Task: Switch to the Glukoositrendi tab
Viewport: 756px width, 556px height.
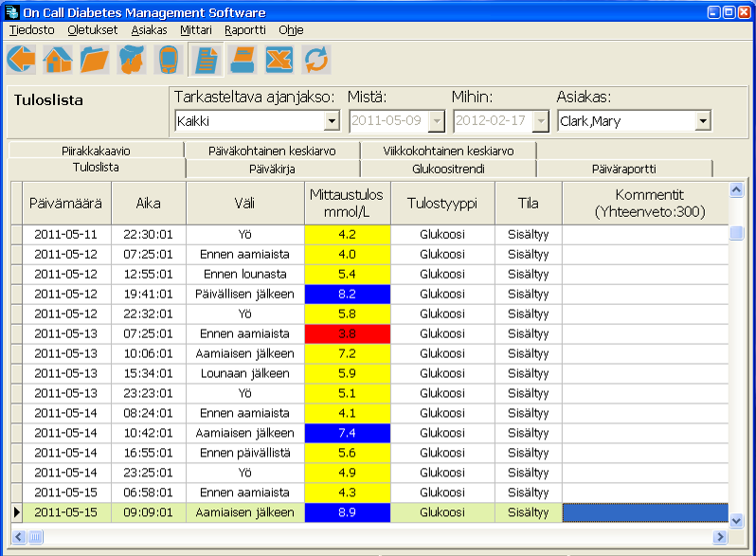Action: click(x=448, y=170)
